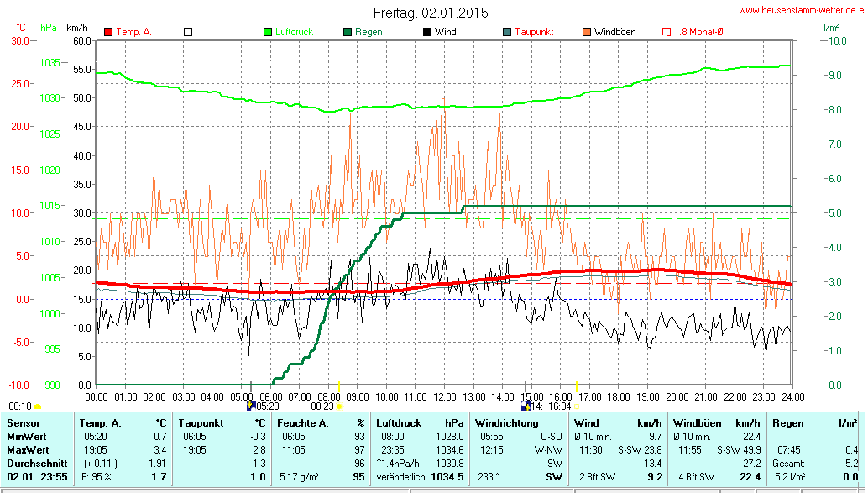Toggle the 1.8 Monat-Ø legend marker
Screen dimensions: 868x493
coord(667,32)
